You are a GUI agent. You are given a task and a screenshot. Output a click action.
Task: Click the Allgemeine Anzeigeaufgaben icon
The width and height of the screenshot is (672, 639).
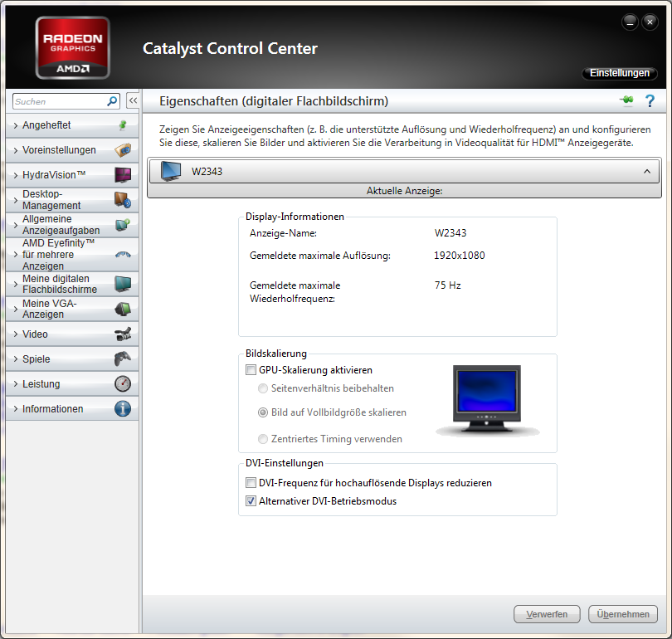pyautogui.click(x=123, y=225)
